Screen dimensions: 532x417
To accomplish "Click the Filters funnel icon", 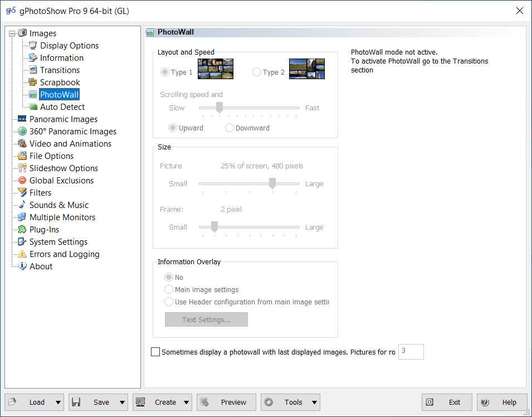I will 22,192.
